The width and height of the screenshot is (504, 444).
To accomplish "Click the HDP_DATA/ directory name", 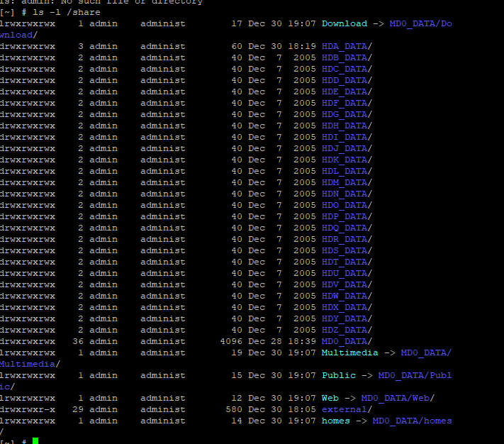I will [347, 217].
